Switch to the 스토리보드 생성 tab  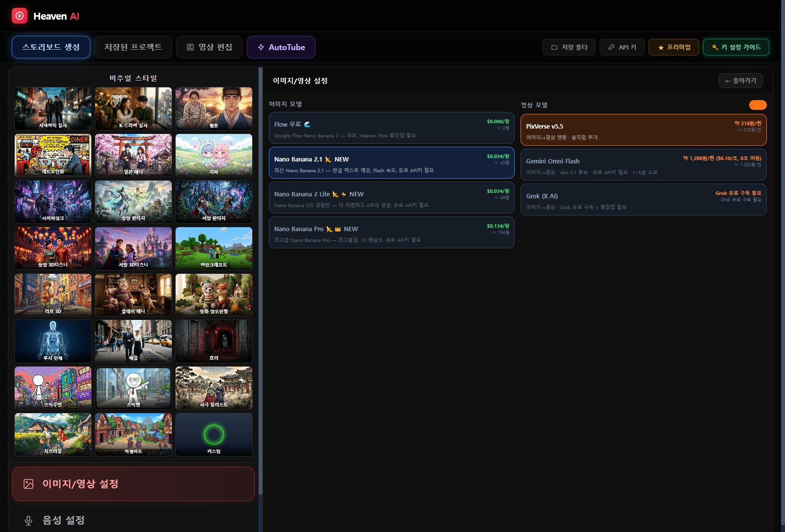tap(51, 47)
